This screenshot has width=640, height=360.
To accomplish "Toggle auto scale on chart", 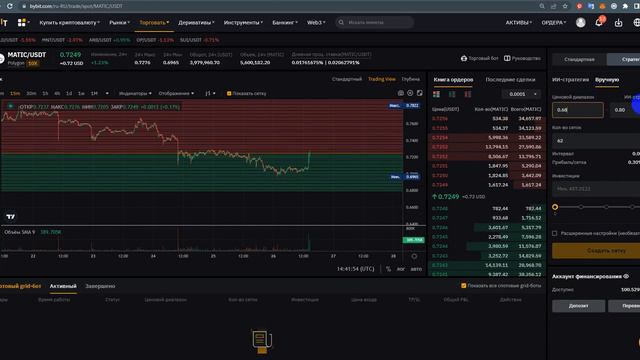I will (416, 269).
